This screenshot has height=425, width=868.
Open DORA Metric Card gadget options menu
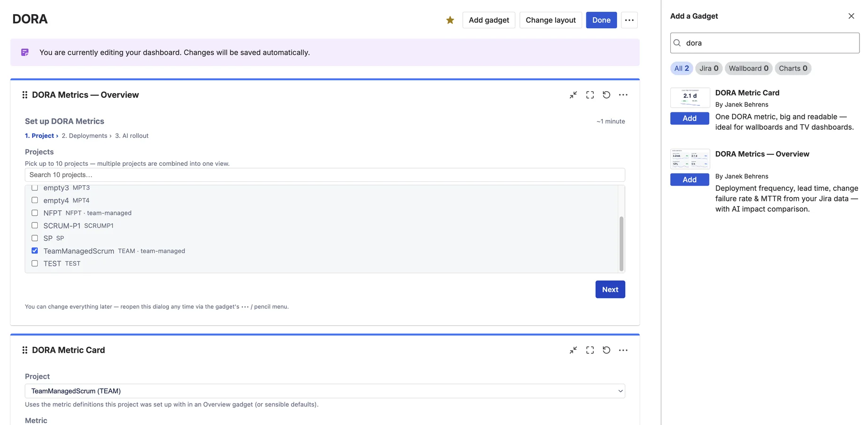click(x=623, y=350)
